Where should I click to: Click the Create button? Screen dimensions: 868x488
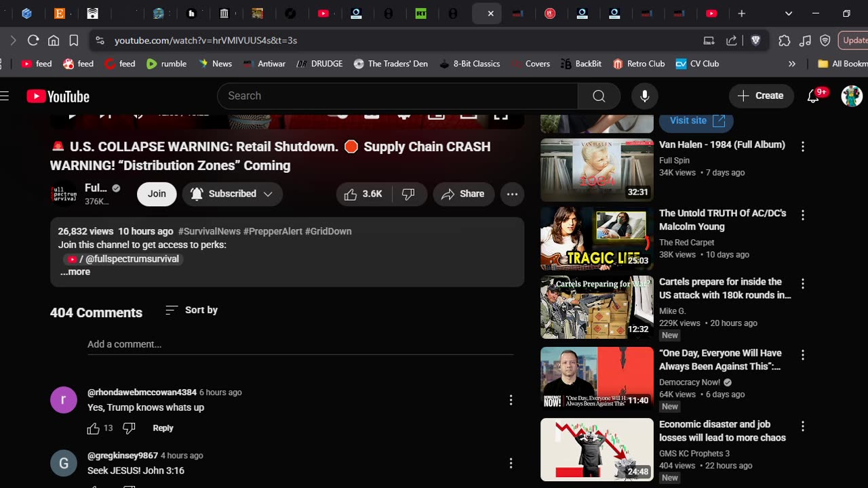pyautogui.click(x=761, y=96)
